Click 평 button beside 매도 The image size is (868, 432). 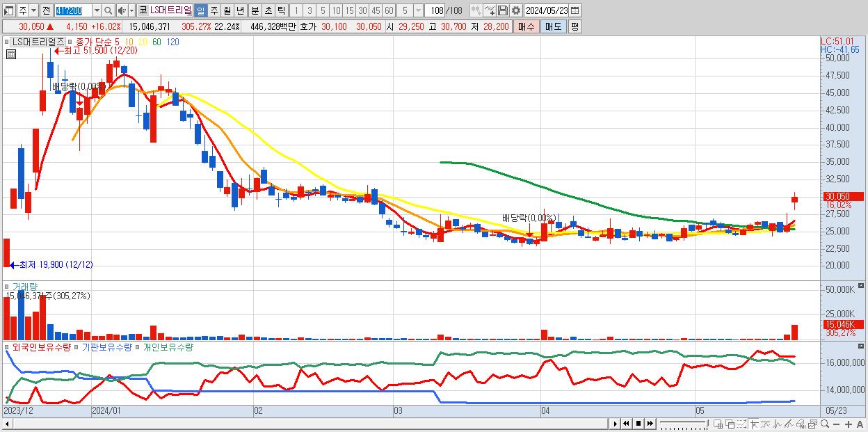pyautogui.click(x=574, y=26)
